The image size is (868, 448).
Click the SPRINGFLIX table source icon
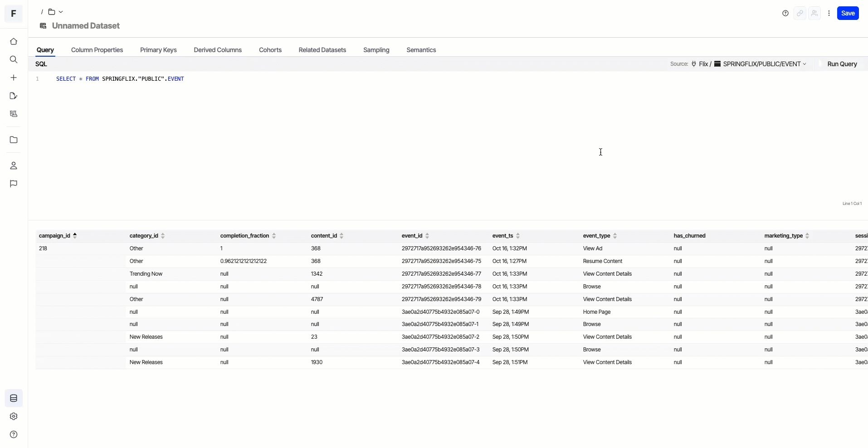pyautogui.click(x=717, y=64)
